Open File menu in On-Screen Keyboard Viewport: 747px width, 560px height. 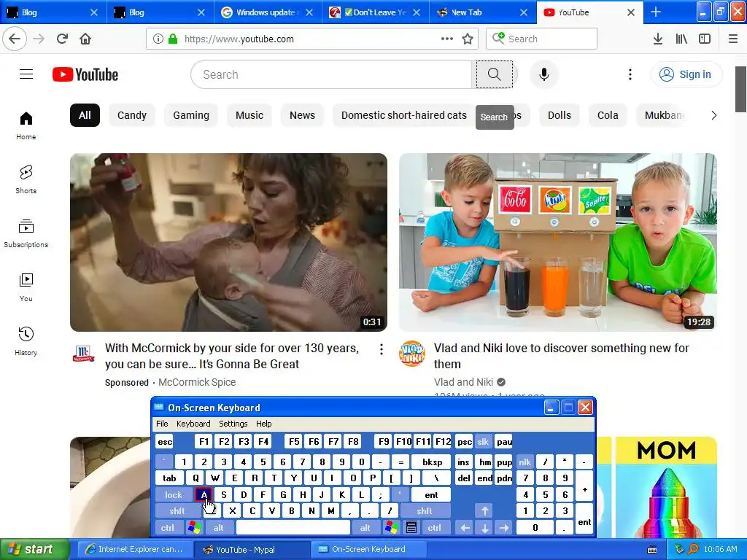click(x=162, y=424)
